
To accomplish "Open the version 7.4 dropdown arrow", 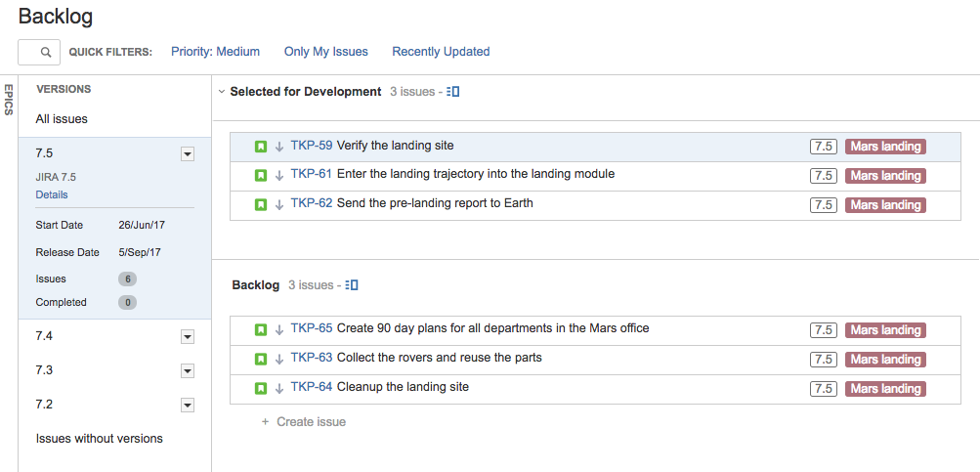I will (x=188, y=337).
